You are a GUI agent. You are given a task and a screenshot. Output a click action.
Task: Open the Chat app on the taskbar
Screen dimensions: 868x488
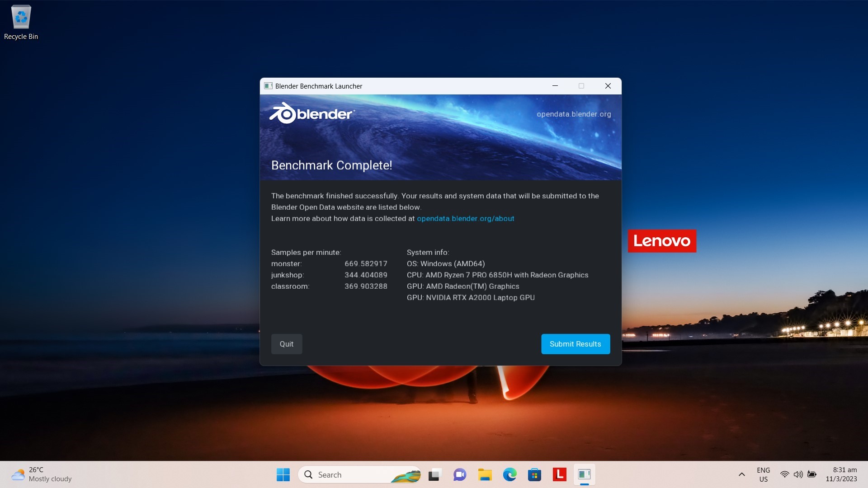[460, 474]
